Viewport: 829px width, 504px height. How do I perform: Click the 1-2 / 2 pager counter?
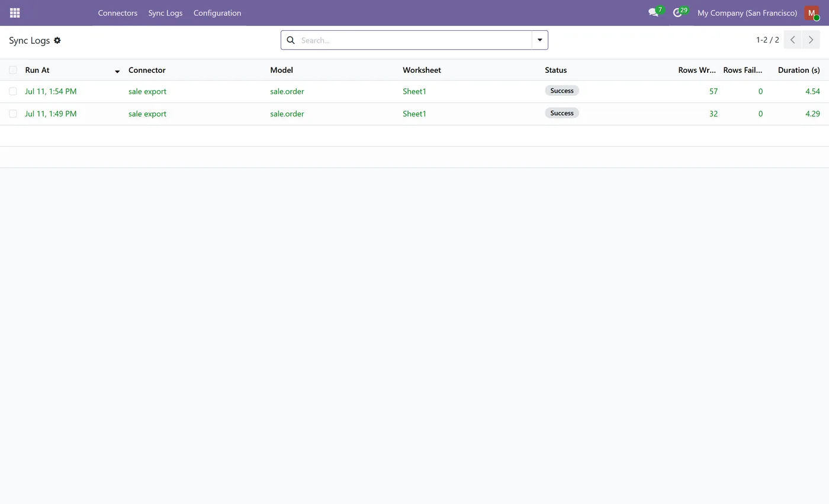767,40
